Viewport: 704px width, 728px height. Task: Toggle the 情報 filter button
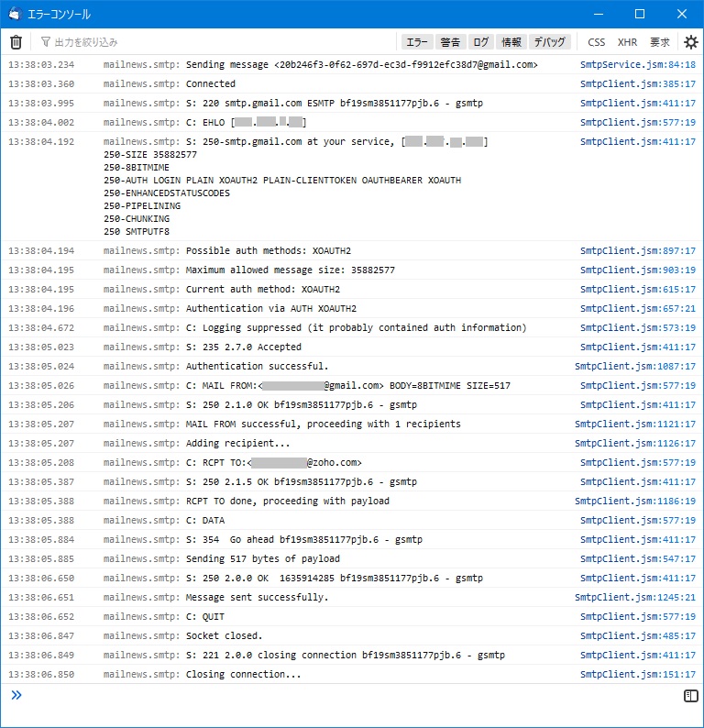[x=511, y=42]
